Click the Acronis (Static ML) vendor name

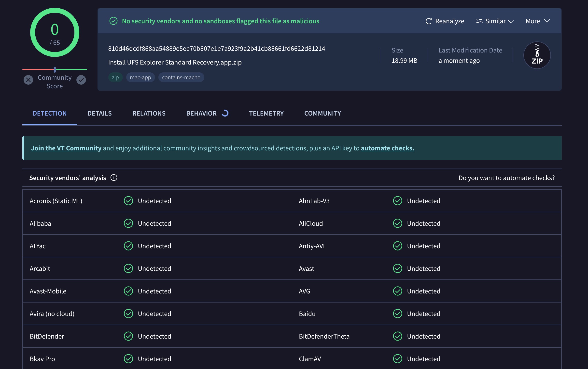point(56,201)
